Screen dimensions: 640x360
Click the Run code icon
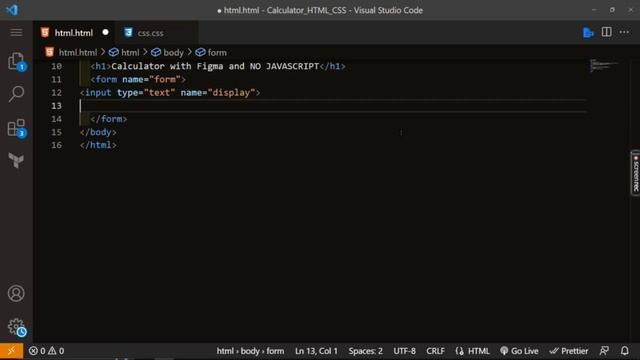point(588,32)
